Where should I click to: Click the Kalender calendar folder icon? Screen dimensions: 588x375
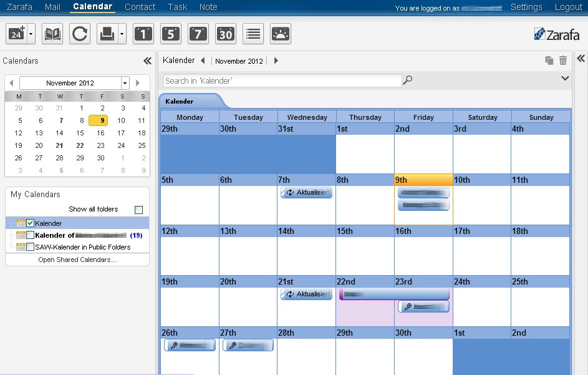(21, 223)
